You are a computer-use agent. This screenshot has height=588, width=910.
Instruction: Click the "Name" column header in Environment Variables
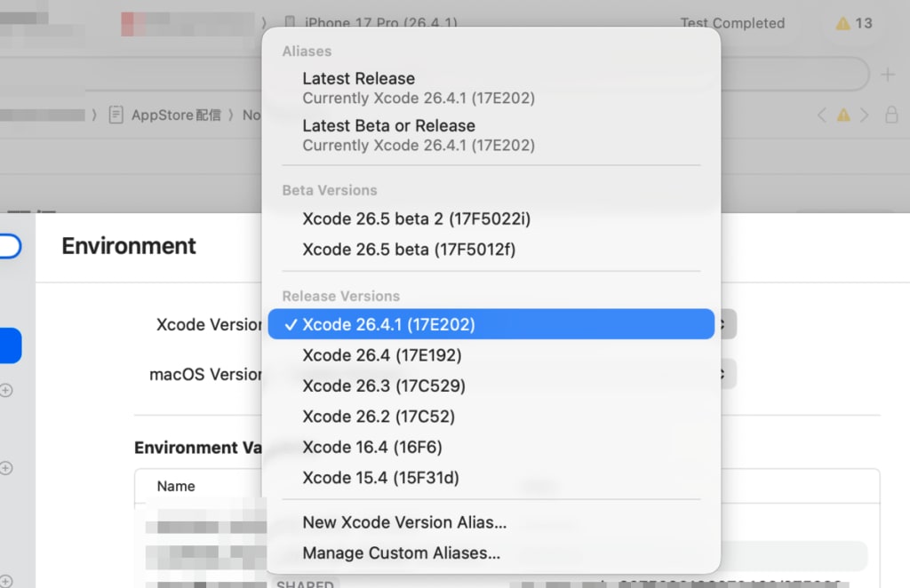175,486
